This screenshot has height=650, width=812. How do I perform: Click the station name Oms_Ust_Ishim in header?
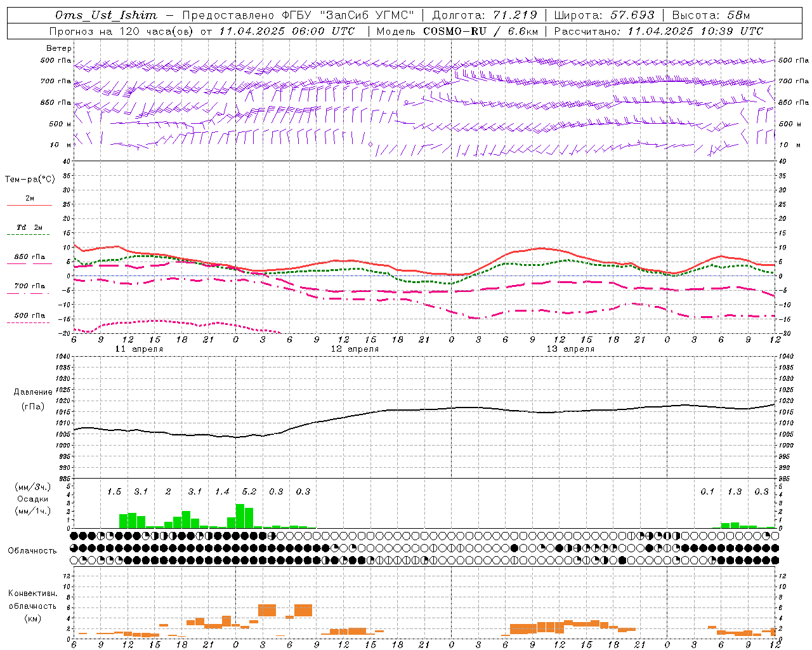click(x=106, y=15)
